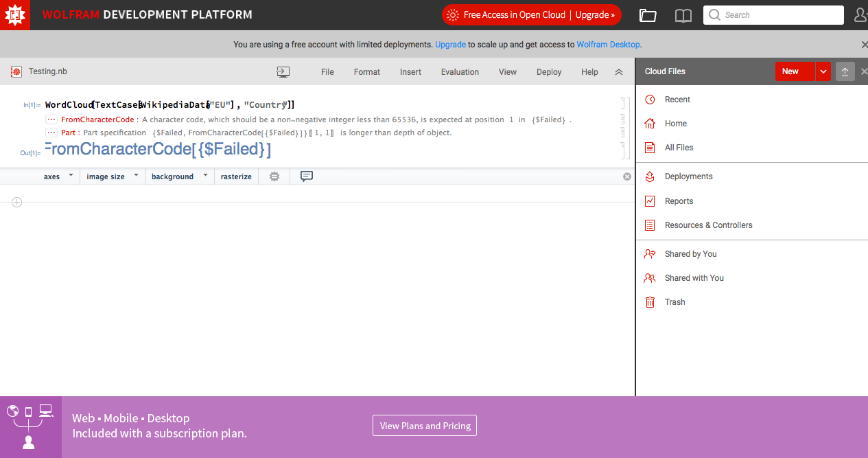
Task: Start presentation mode from the screen icon
Action: coord(283,71)
